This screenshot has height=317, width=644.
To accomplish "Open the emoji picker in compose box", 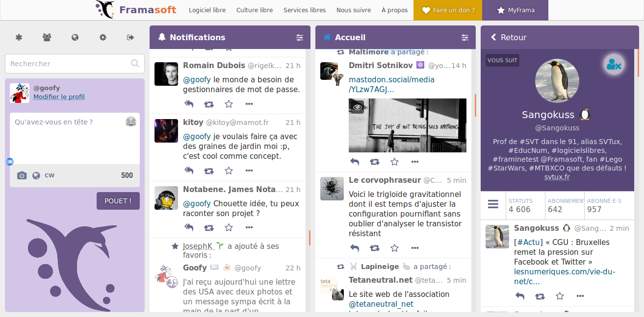I will pos(131,122).
